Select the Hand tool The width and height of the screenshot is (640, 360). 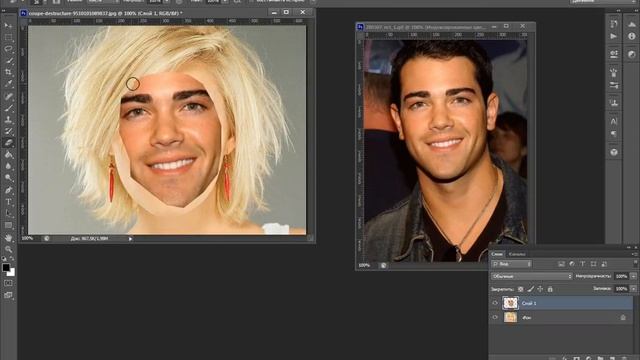click(x=8, y=238)
